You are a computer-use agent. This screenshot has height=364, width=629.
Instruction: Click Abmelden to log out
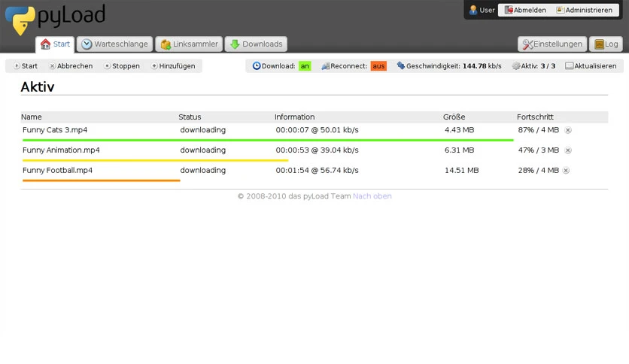(x=525, y=10)
